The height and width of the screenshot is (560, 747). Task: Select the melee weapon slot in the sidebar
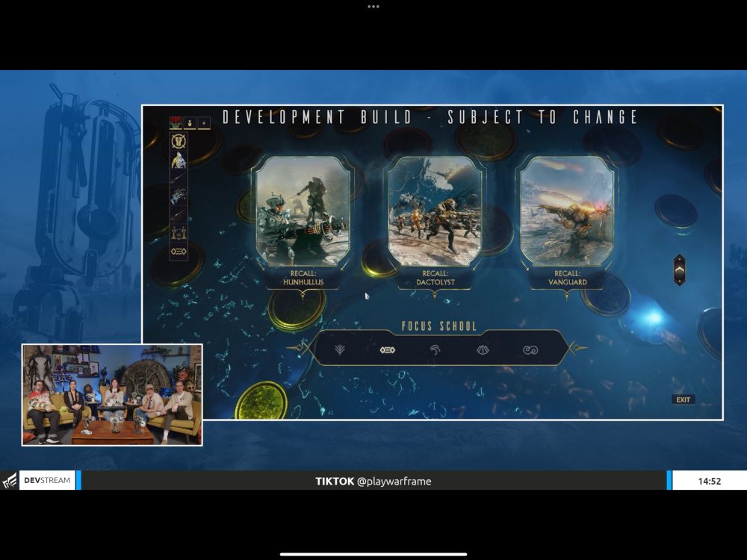(x=179, y=215)
